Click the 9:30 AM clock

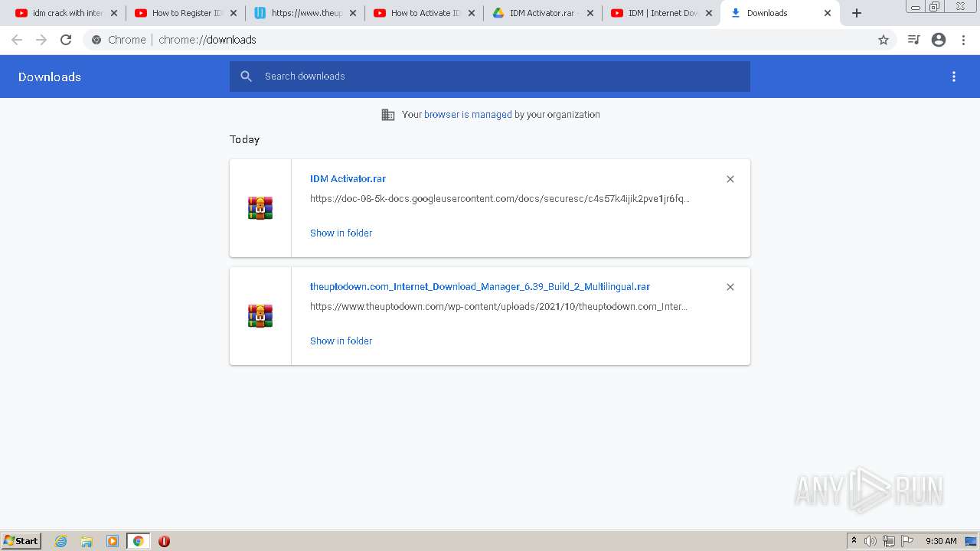(x=941, y=541)
